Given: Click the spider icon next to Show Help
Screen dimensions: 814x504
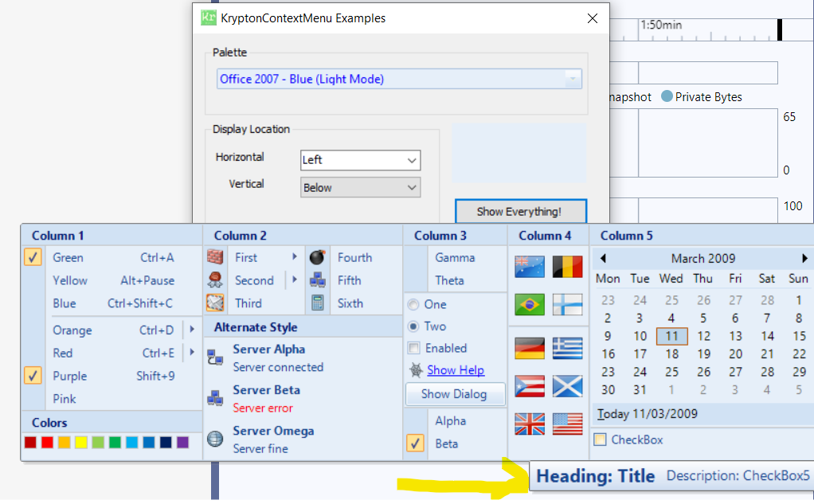Looking at the screenshot, I should (x=416, y=369).
